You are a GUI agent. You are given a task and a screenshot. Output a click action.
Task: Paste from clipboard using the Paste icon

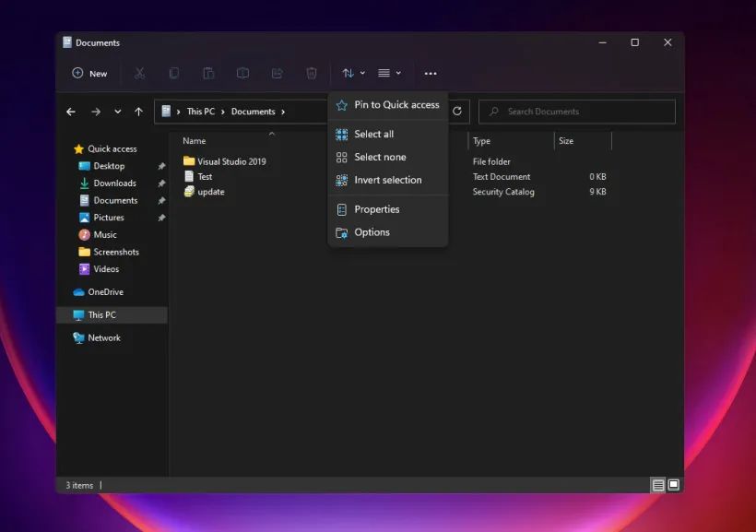208,73
